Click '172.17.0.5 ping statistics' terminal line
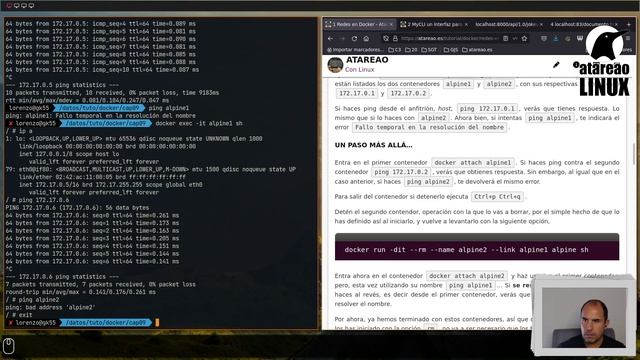Screen dimensions: 640x360 click(62, 85)
